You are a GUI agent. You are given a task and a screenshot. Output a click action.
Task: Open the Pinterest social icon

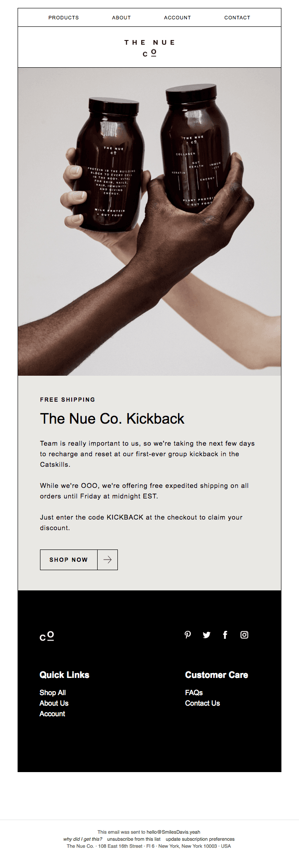point(188,634)
